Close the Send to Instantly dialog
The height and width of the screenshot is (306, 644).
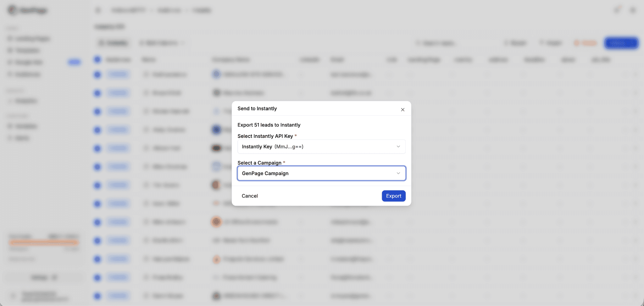click(x=402, y=110)
